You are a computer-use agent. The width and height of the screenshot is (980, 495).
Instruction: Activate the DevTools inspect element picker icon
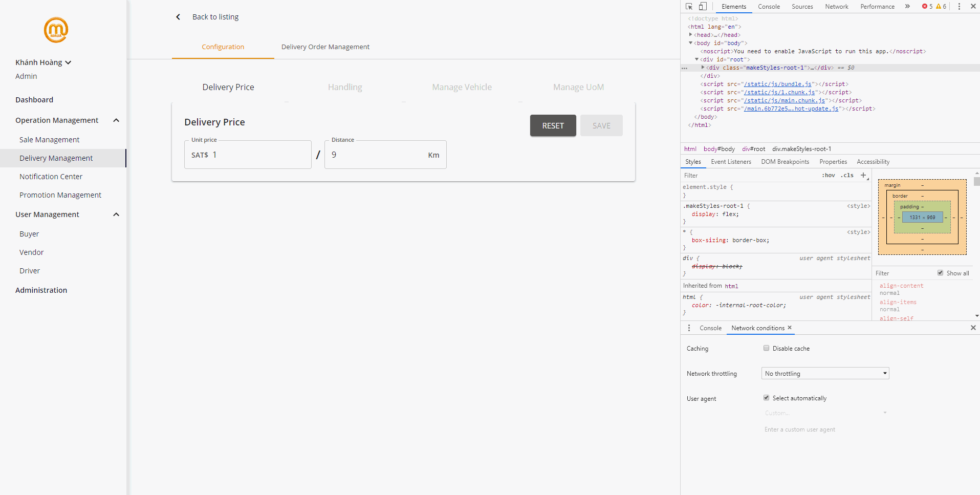point(689,7)
